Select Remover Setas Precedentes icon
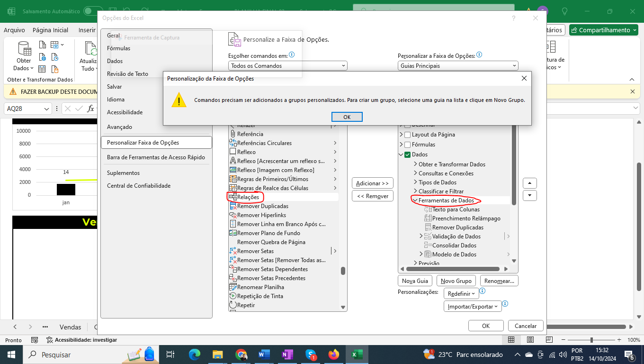The height and width of the screenshot is (364, 644). coord(233,278)
